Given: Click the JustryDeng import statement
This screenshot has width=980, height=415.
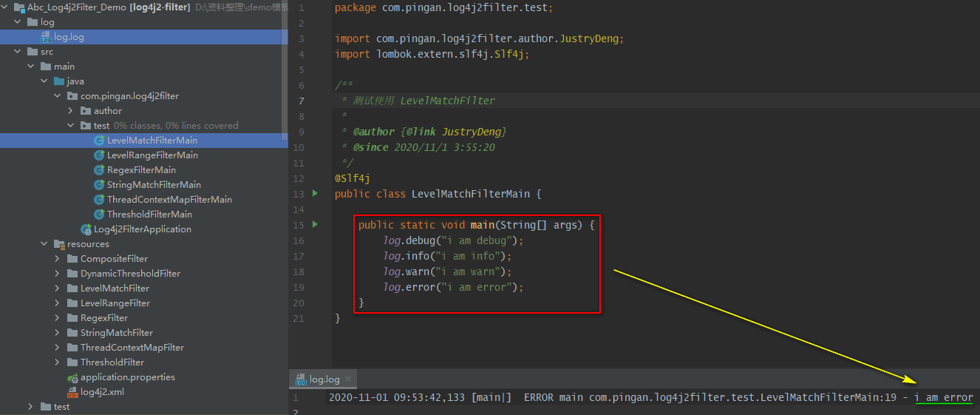Looking at the screenshot, I should (x=480, y=38).
